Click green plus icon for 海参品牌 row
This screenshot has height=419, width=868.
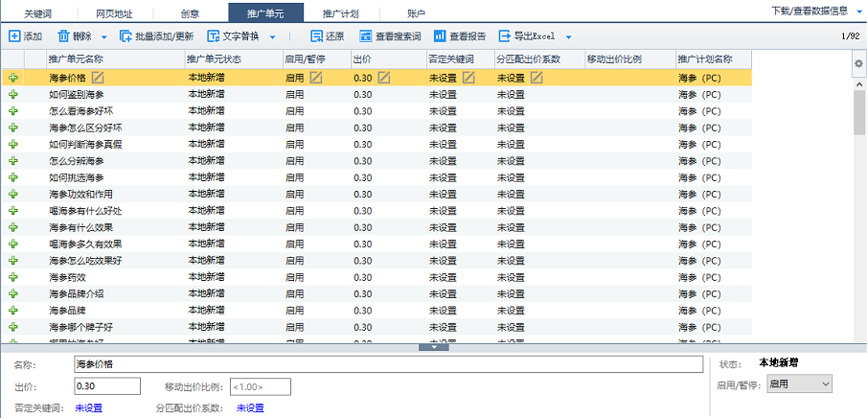pyautogui.click(x=13, y=311)
